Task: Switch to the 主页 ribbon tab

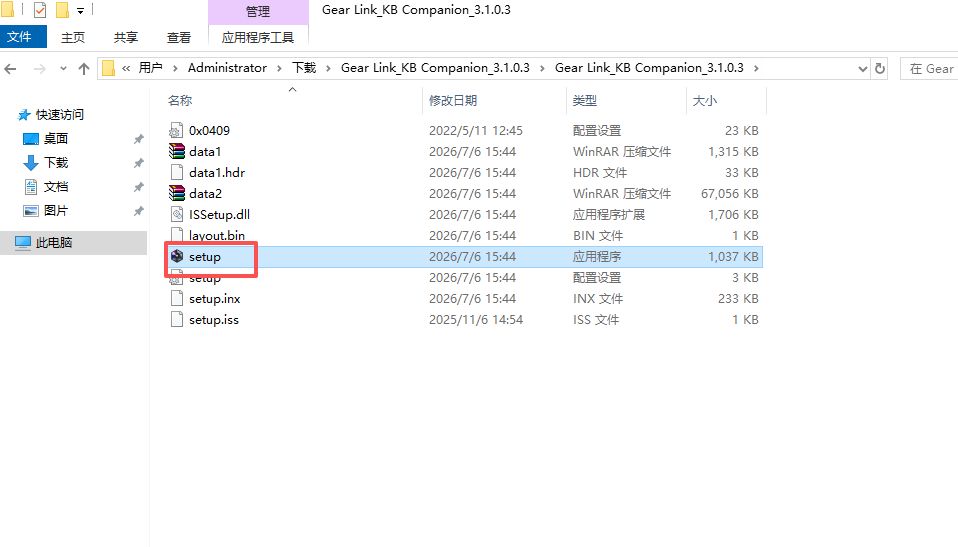Action: point(73,37)
